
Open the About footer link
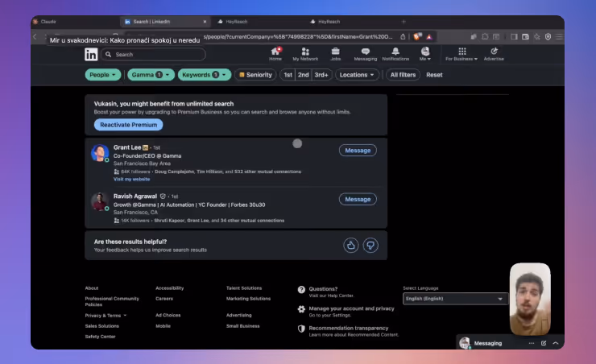(x=92, y=288)
